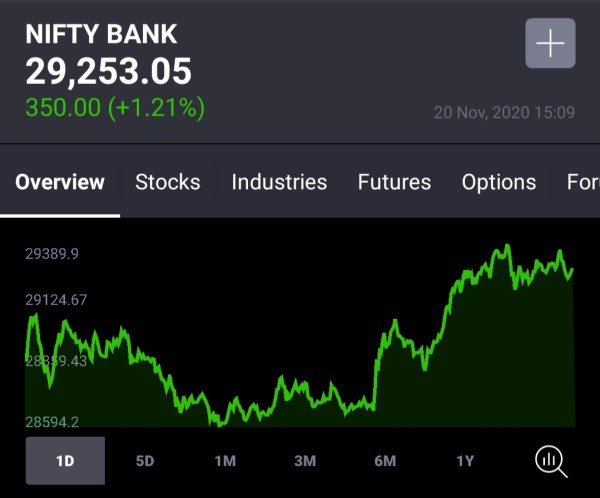
Task: Open the Options tab
Action: (498, 182)
